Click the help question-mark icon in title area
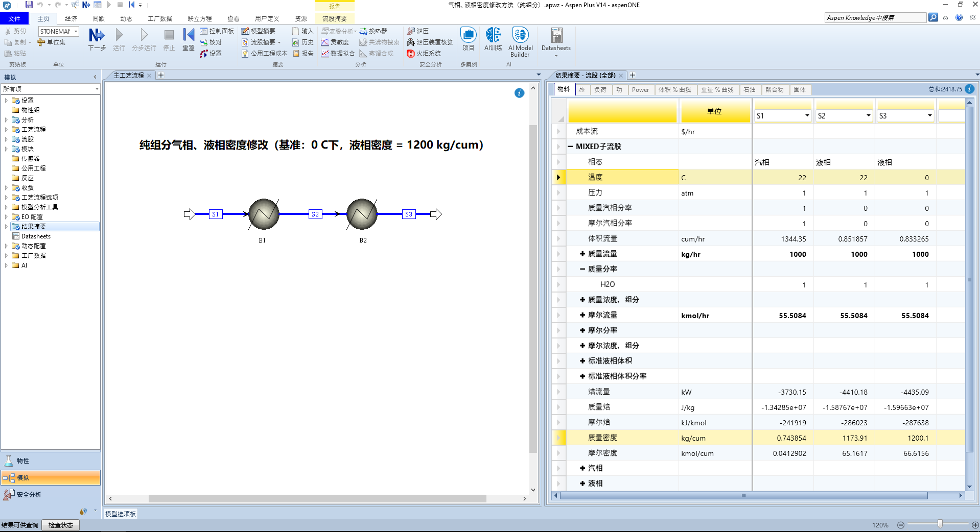The height and width of the screenshot is (532, 980). (959, 17)
